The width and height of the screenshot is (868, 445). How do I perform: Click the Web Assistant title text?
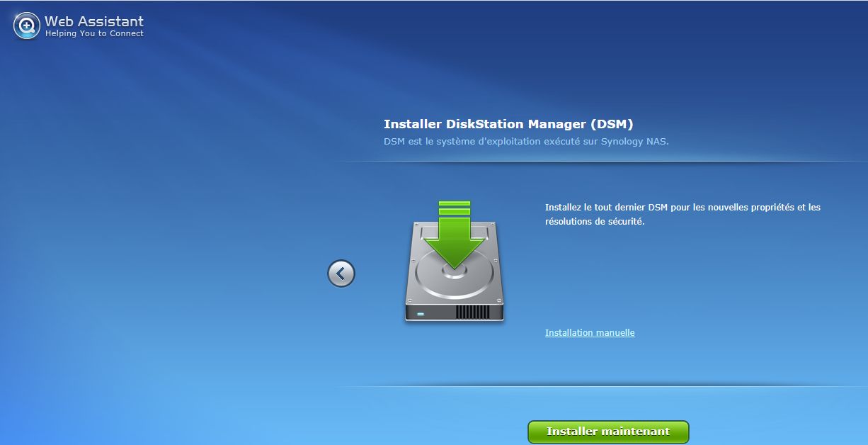pos(94,21)
